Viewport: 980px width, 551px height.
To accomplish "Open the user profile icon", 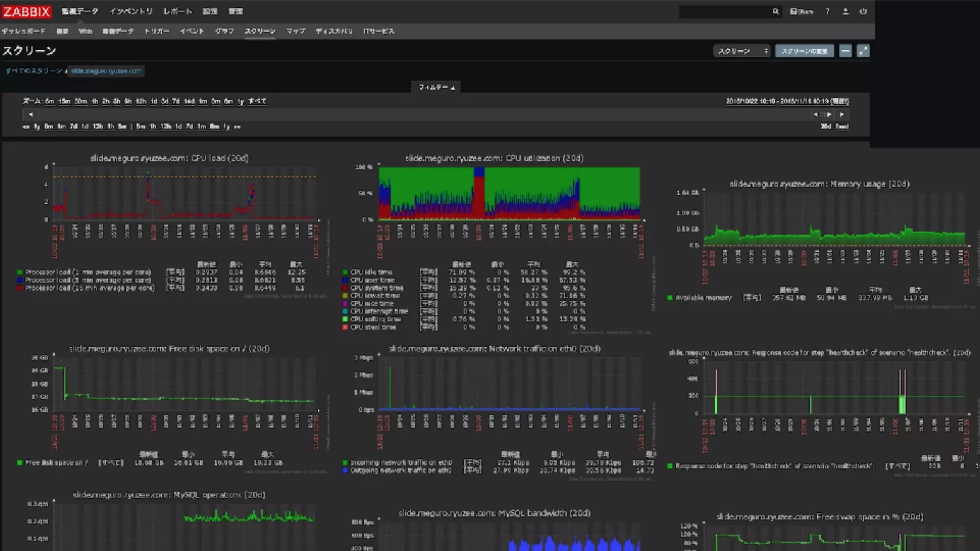I will pos(846,11).
